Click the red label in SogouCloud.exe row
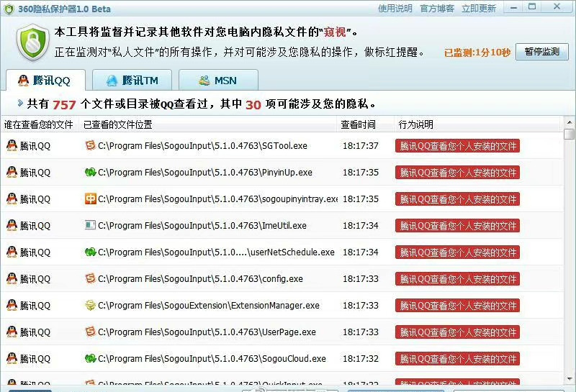 [x=457, y=359]
